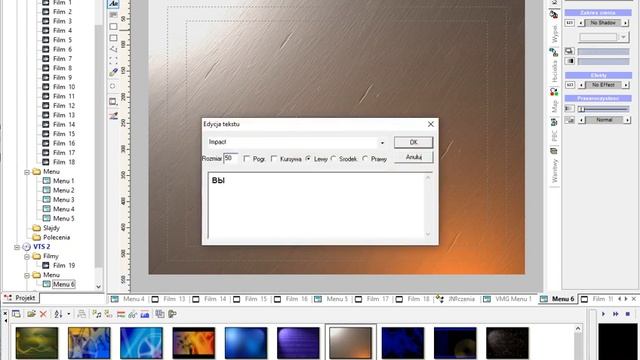The image size is (640, 360).
Task: Click inside the text editing area
Action: click(317, 206)
